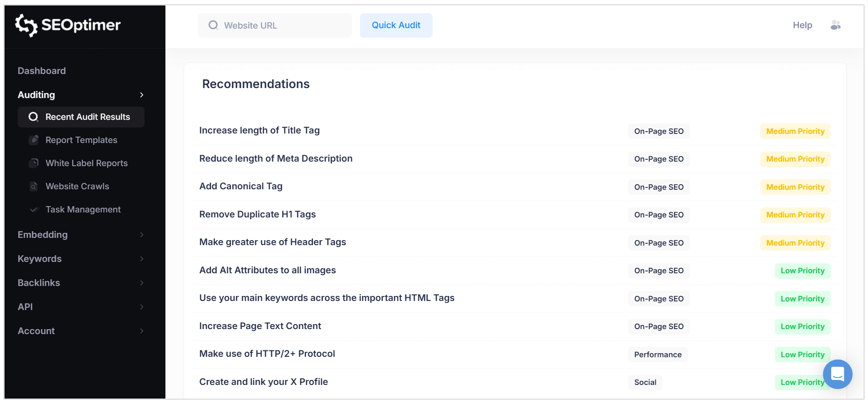Click the magnifier icon in Website URL field

click(x=213, y=25)
